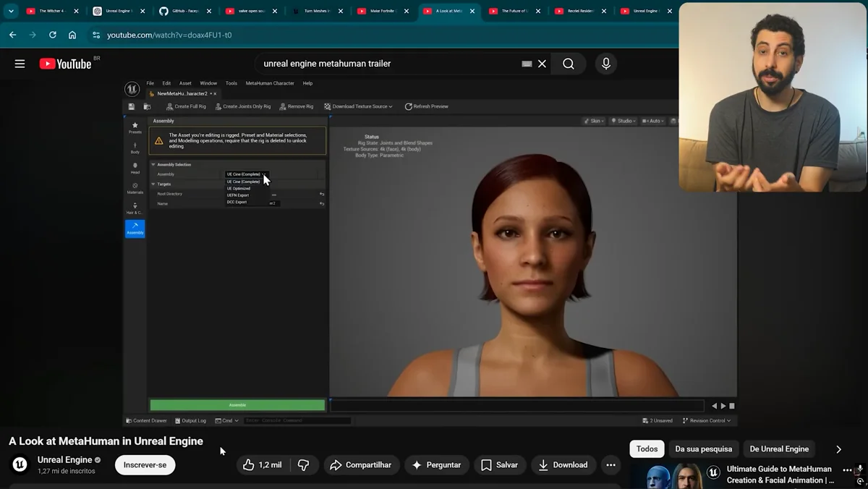This screenshot has height=489, width=868.
Task: Click the save asset floppy icon
Action: click(132, 106)
